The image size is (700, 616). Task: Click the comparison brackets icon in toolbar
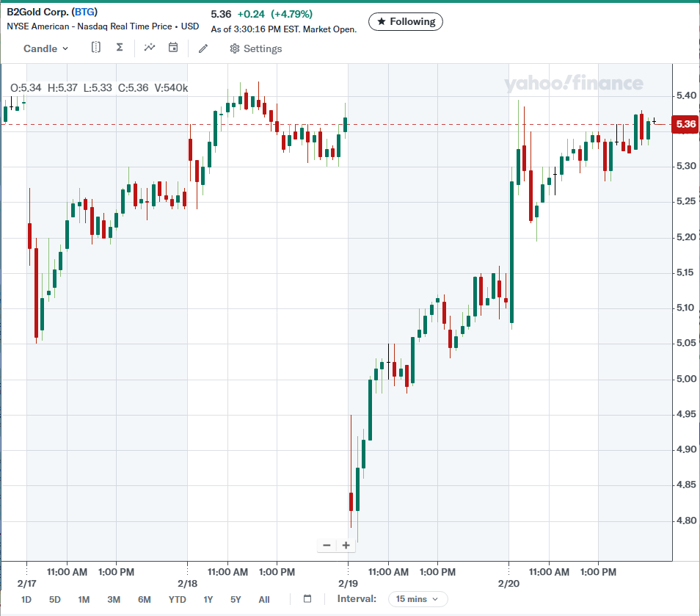pos(95,47)
